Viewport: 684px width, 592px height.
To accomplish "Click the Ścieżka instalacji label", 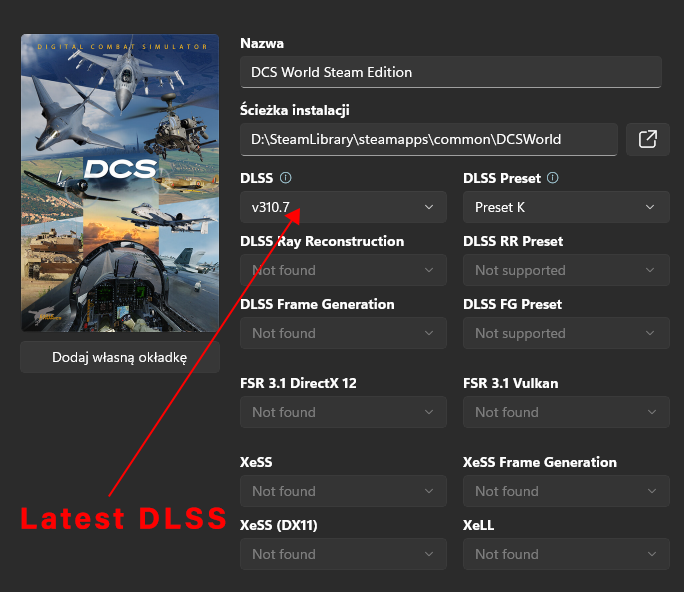I will [x=295, y=110].
